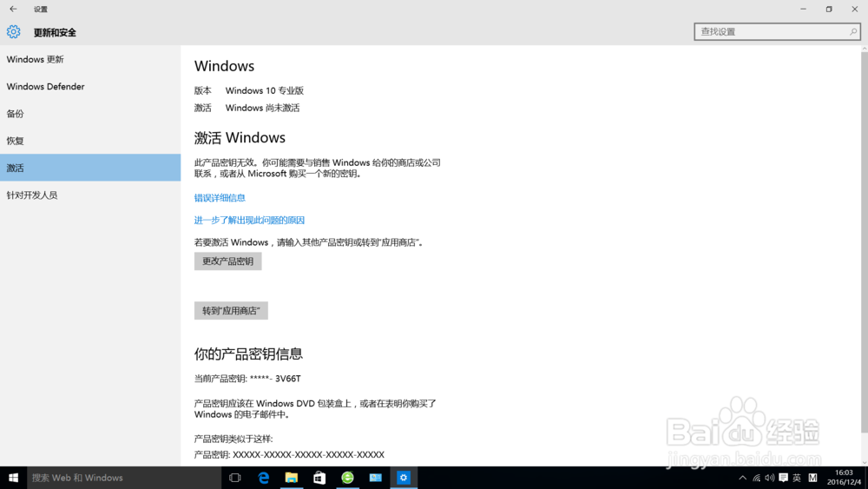This screenshot has height=489, width=868.
Task: Click the scrollbar down arrow
Action: (865, 463)
